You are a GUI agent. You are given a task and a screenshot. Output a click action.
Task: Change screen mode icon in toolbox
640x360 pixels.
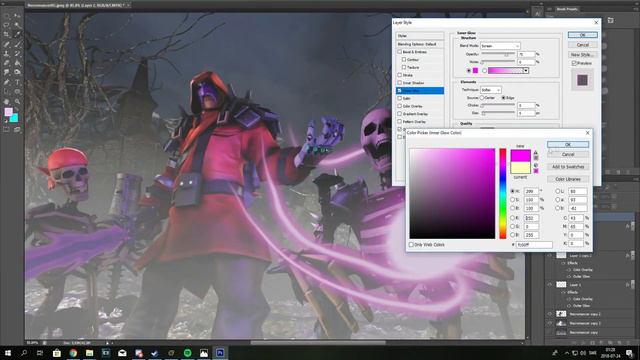[17, 129]
